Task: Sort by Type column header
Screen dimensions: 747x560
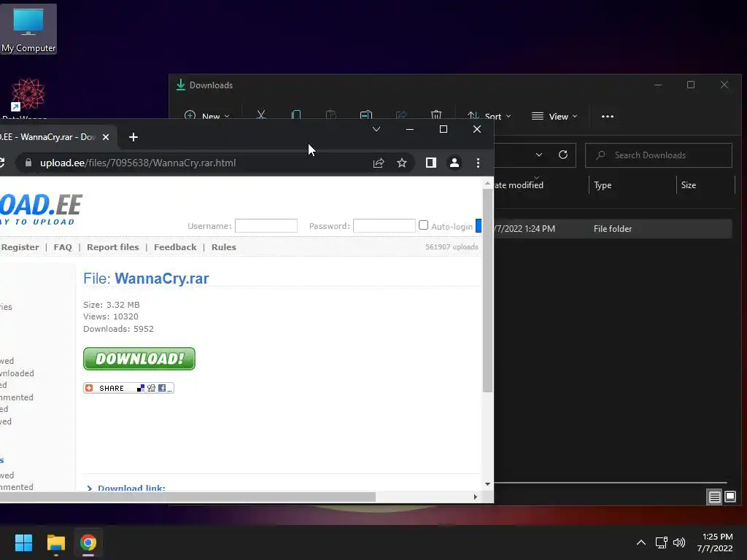Action: click(603, 185)
